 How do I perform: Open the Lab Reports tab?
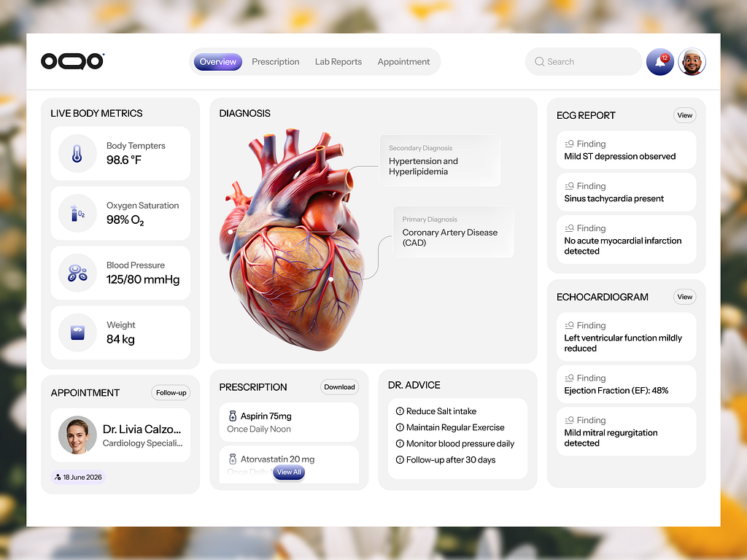tap(338, 62)
